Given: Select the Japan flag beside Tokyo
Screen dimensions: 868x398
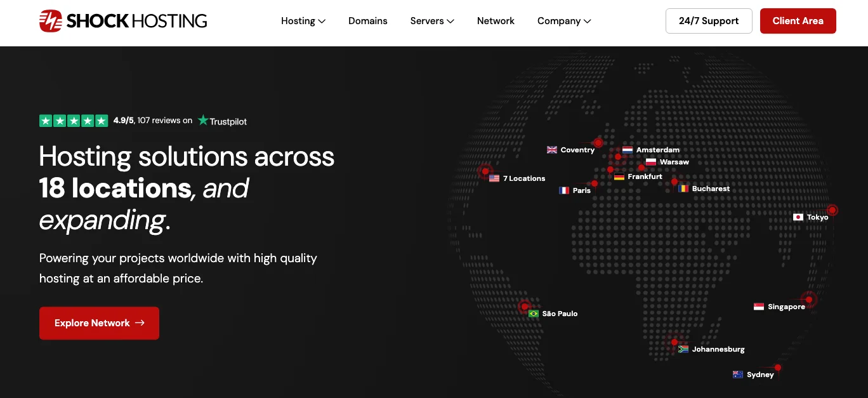Looking at the screenshot, I should pos(798,217).
